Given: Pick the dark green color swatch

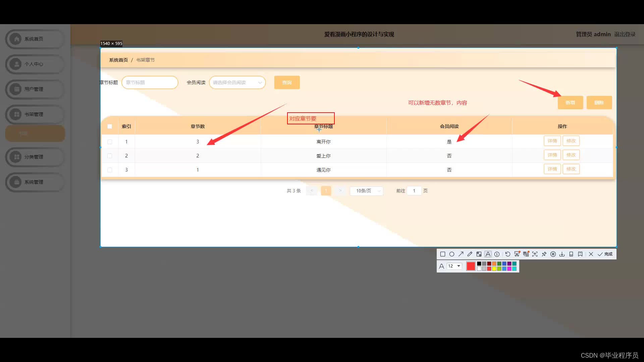Looking at the screenshot, I should click(499, 264).
